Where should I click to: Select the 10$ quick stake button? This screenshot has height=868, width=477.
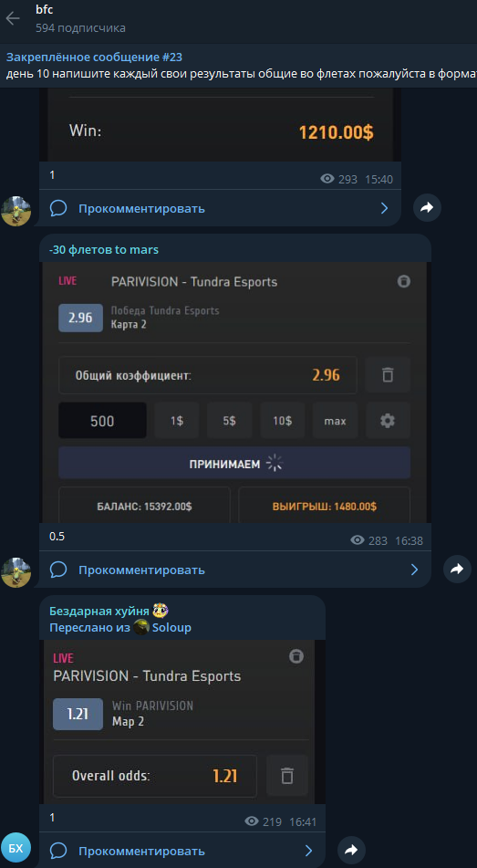click(282, 421)
